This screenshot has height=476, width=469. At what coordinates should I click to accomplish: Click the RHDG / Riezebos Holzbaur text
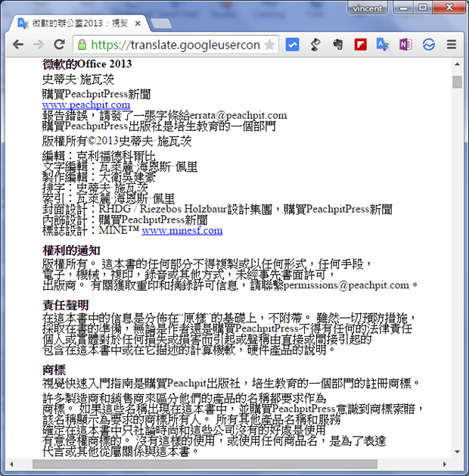(x=163, y=209)
